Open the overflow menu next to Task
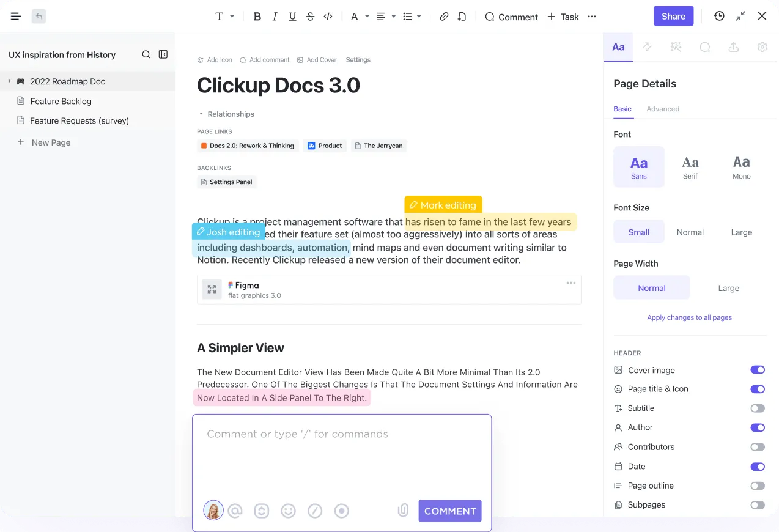This screenshot has width=779, height=532. (x=591, y=17)
